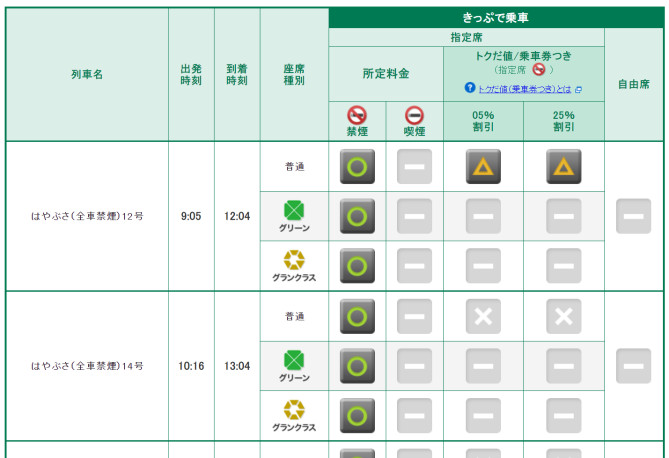Click 普通 seat type label for Hayabusa 12
Viewport: 669px width, 458px height.
pyautogui.click(x=294, y=166)
